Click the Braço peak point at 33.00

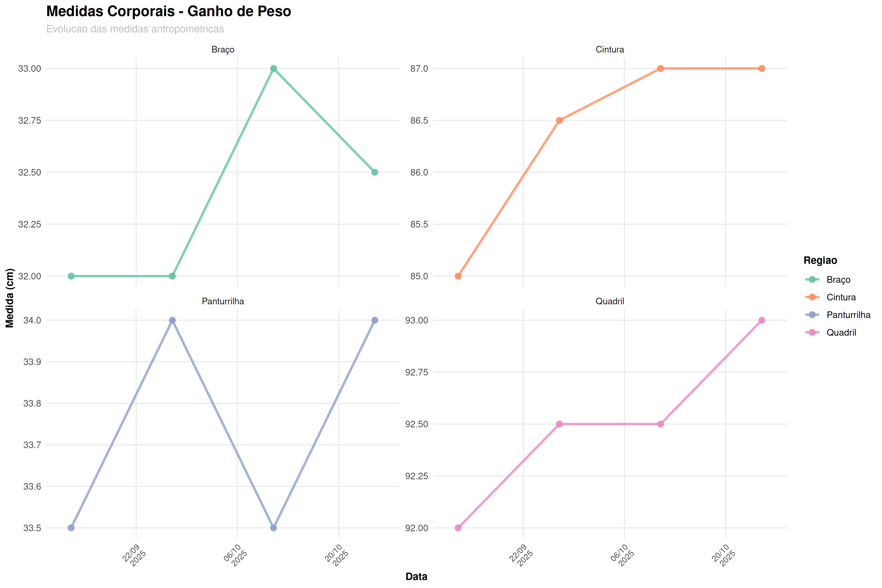[x=273, y=69]
